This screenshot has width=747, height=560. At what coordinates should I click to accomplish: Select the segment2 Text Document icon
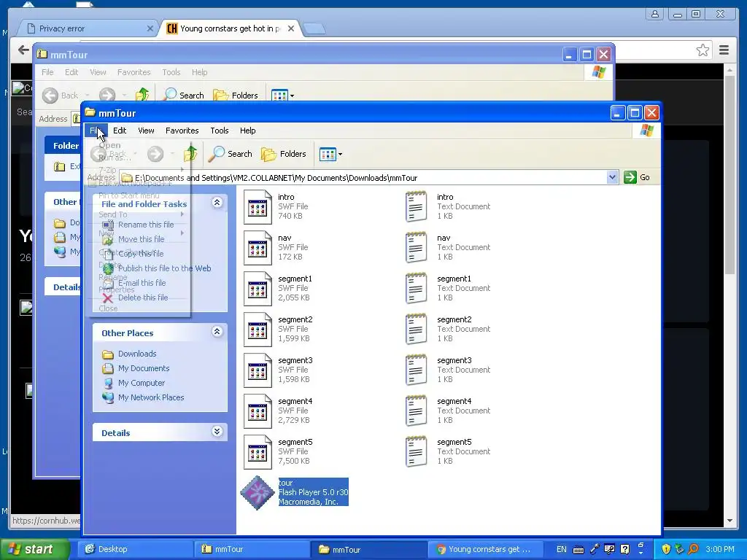tap(417, 330)
